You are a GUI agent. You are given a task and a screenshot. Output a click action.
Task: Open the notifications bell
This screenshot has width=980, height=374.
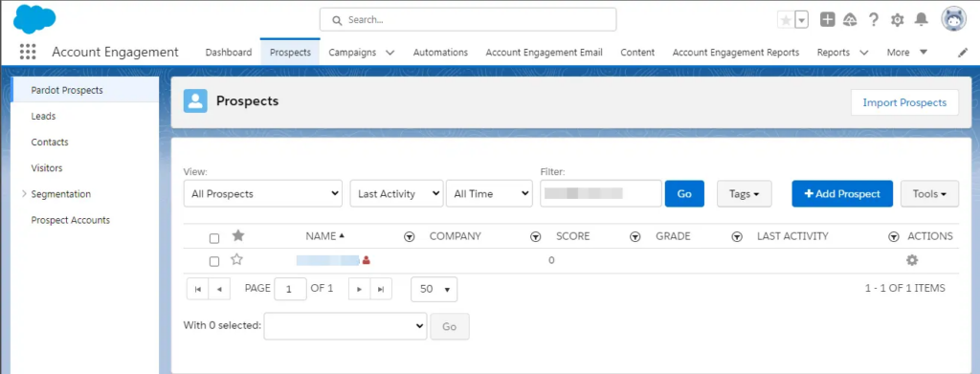[x=922, y=20]
